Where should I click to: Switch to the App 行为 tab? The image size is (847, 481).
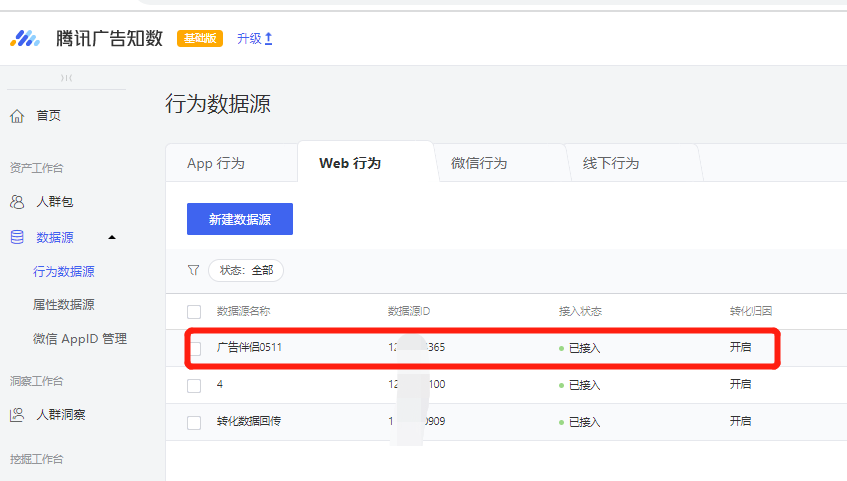(216, 163)
